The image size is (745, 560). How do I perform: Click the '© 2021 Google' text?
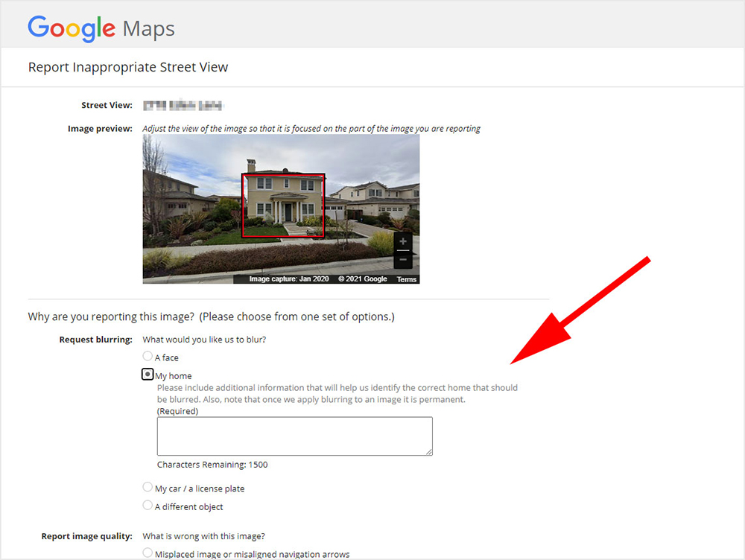[x=363, y=279]
